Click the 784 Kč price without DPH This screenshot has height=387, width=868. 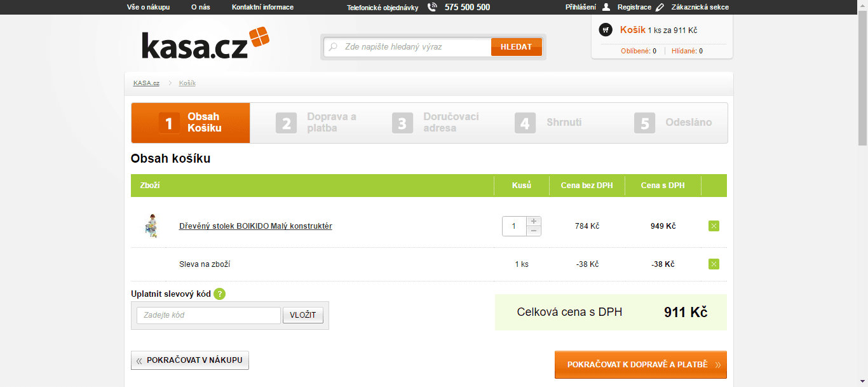click(587, 226)
